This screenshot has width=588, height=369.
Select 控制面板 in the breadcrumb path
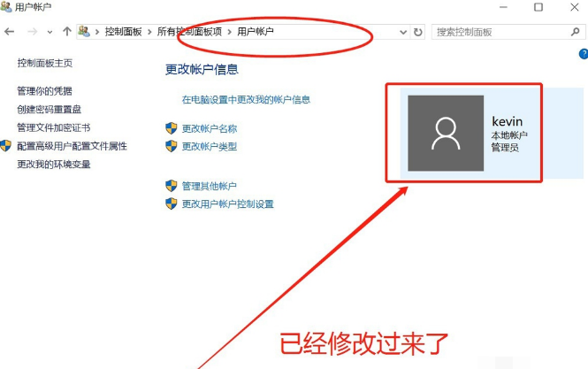click(x=124, y=32)
